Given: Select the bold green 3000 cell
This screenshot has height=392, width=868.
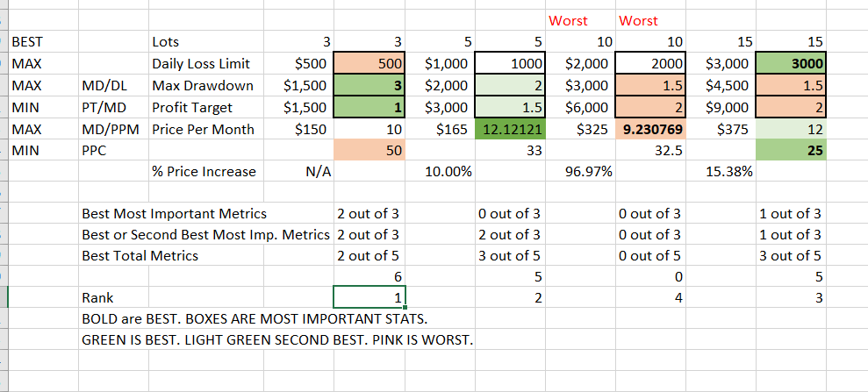Looking at the screenshot, I should [x=791, y=64].
